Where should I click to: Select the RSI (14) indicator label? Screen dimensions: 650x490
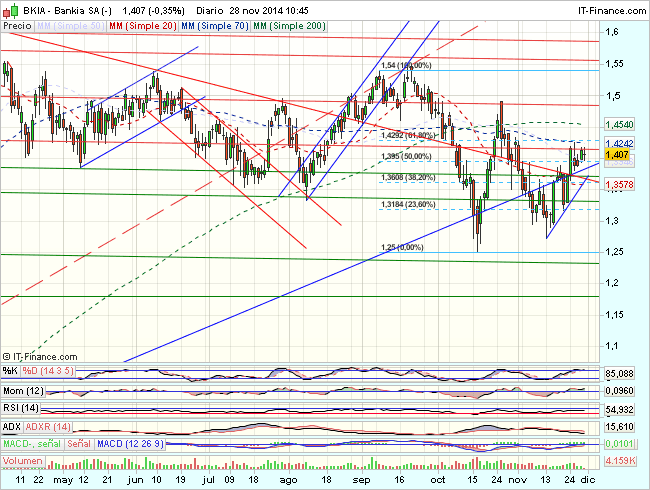[x=21, y=408]
